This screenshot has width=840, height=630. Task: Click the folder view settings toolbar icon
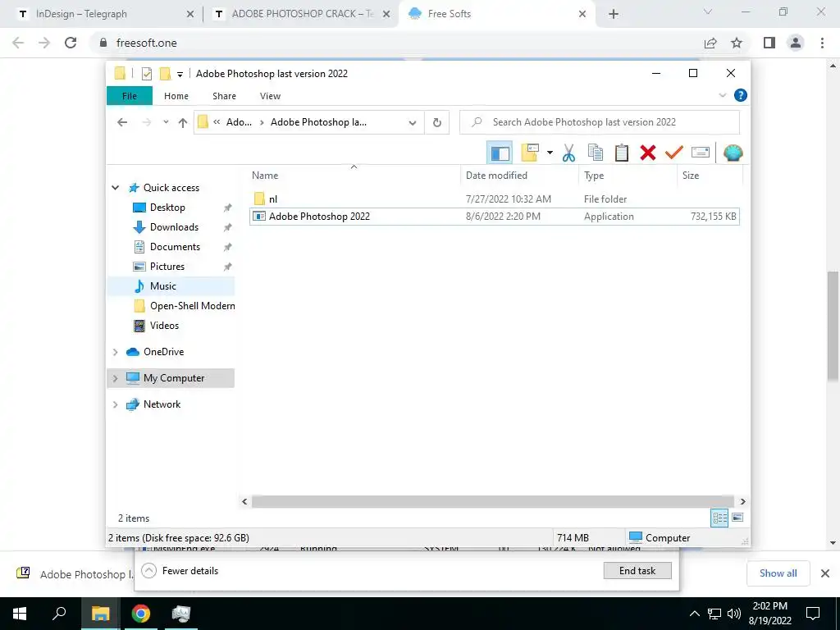pos(530,153)
